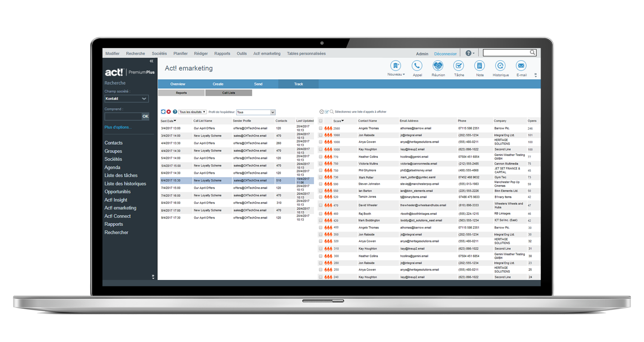Check the box for Jon Rabside score 1060
The image size is (644, 342).
(321, 135)
